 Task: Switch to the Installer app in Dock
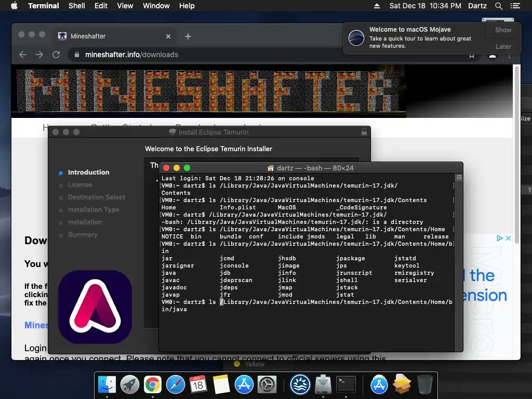[x=323, y=385]
